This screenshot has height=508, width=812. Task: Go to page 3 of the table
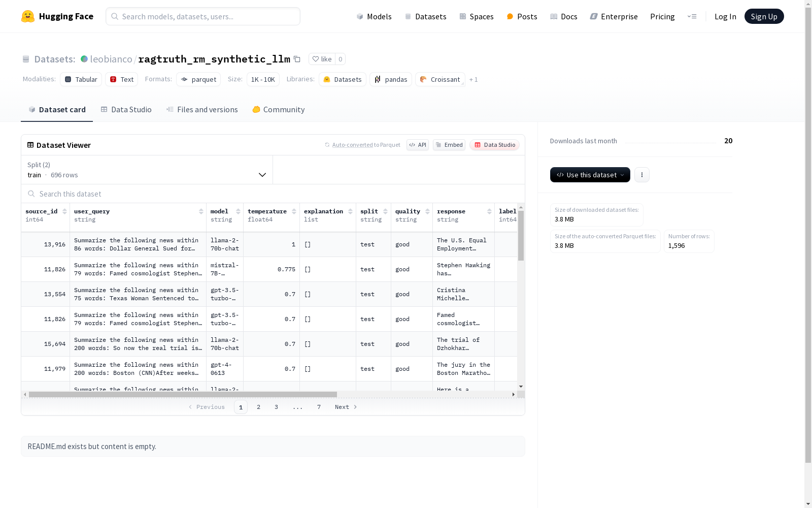[x=277, y=407]
